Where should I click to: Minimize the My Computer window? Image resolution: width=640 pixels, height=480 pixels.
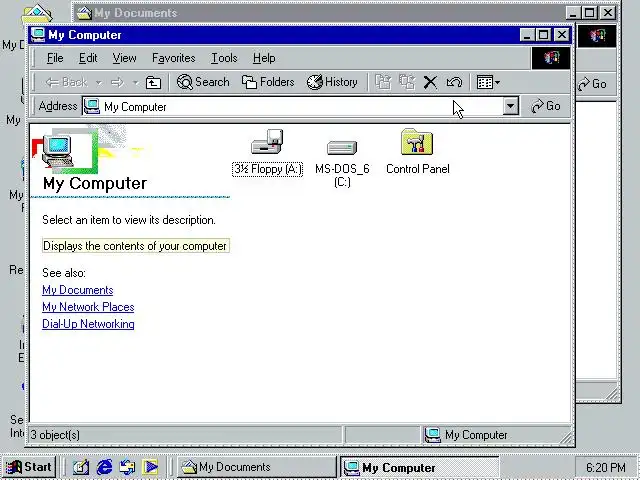[x=527, y=35]
